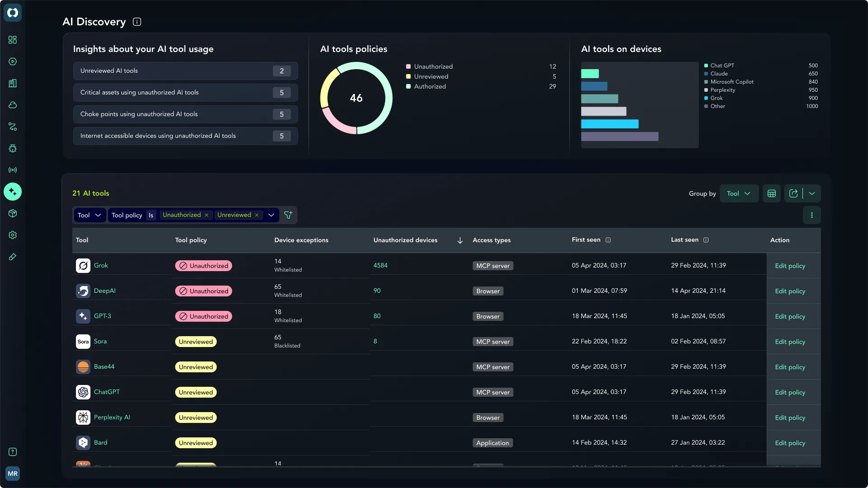The width and height of the screenshot is (868, 488).
Task: Click the add filter funnel icon
Action: coord(288,215)
